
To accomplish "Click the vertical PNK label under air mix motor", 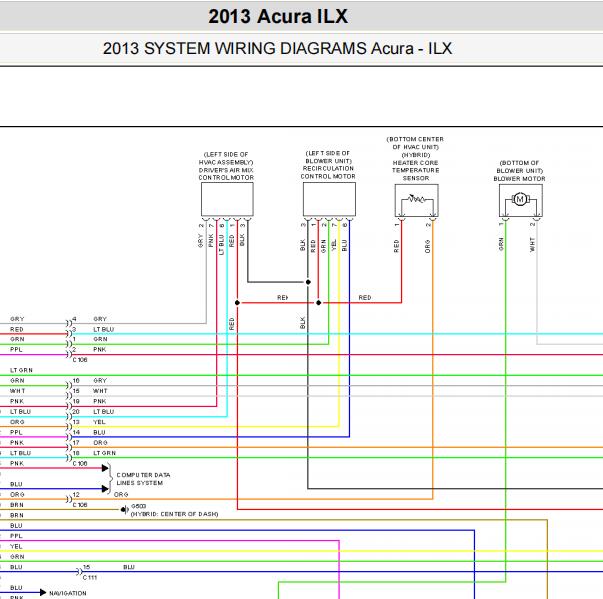I will (211, 241).
